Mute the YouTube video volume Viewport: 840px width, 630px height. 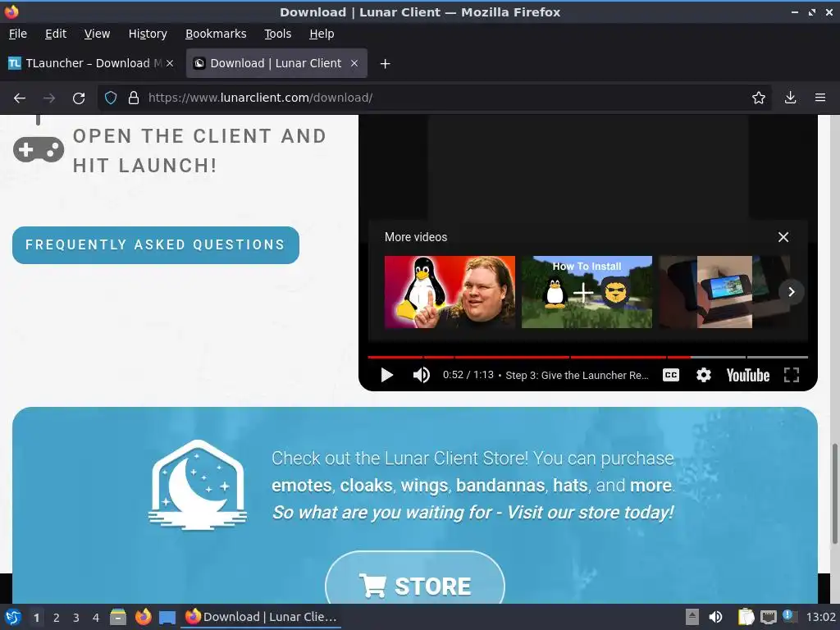[x=422, y=375]
